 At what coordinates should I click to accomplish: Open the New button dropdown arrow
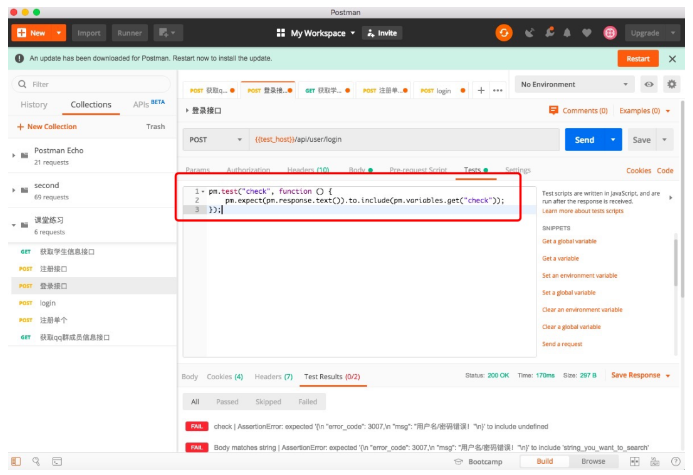(x=58, y=33)
